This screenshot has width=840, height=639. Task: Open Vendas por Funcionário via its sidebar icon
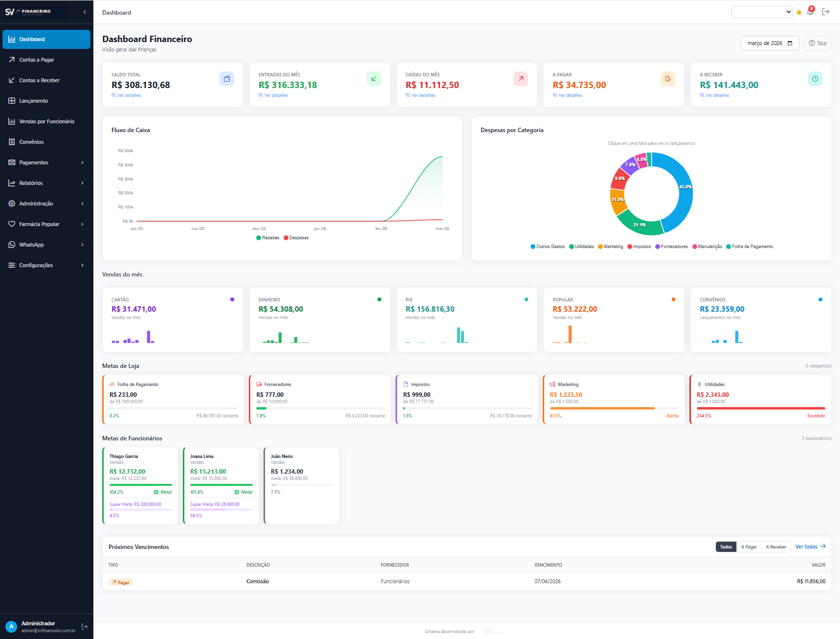click(12, 121)
